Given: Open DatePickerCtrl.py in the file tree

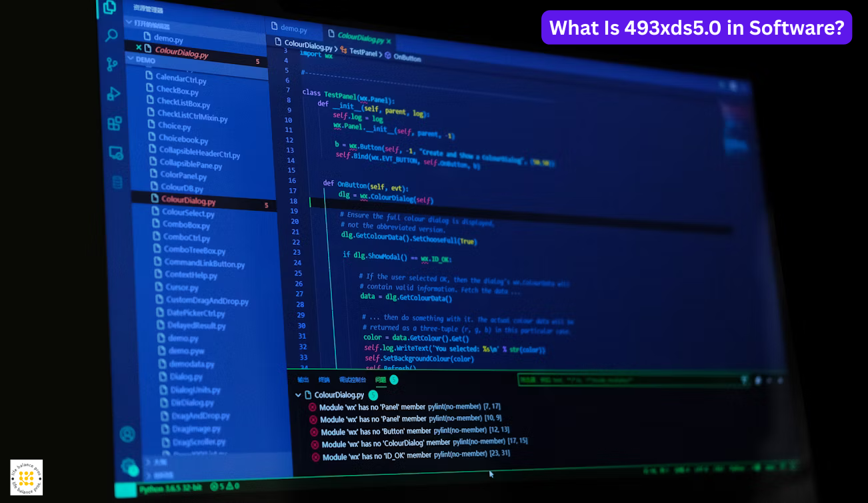Looking at the screenshot, I should [196, 313].
